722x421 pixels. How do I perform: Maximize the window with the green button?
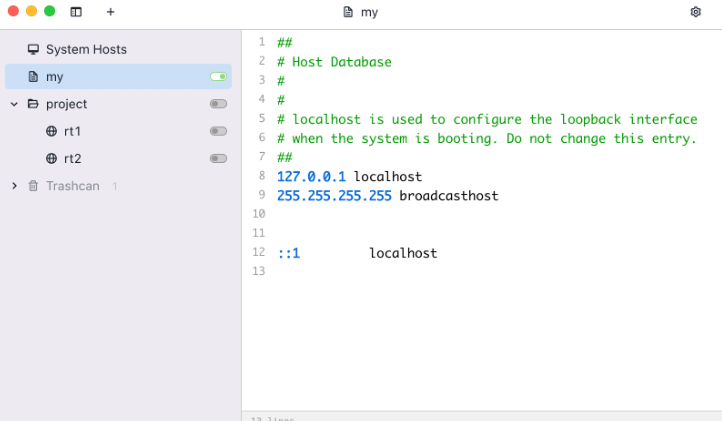coord(49,11)
